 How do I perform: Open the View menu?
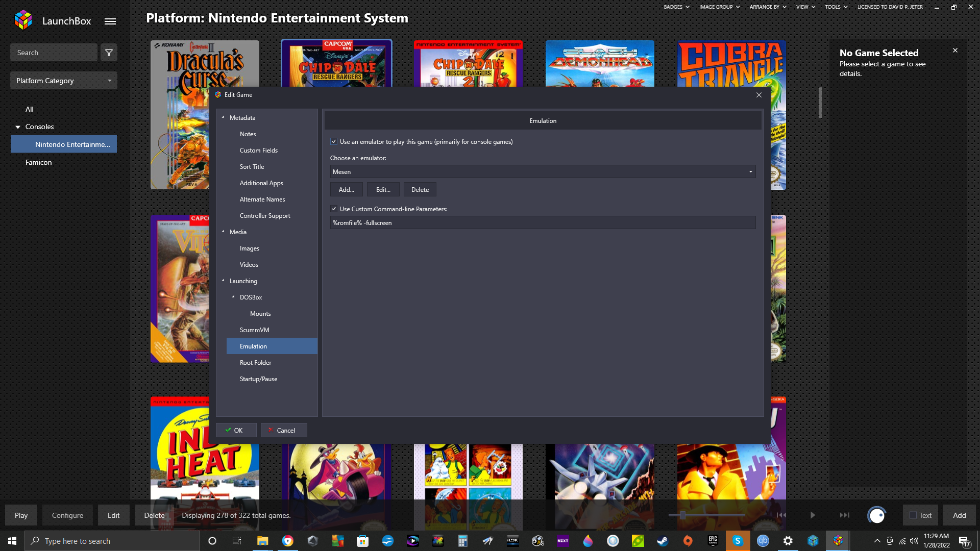click(x=806, y=7)
